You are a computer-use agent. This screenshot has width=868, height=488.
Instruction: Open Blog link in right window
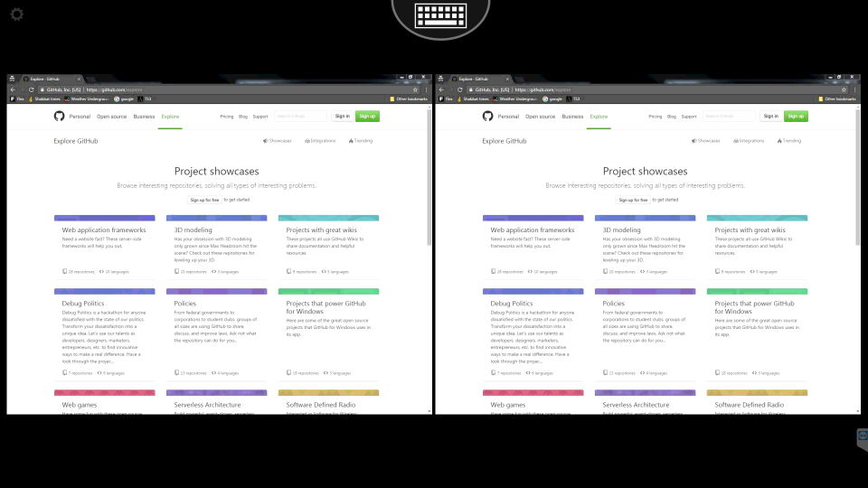pyautogui.click(x=672, y=117)
